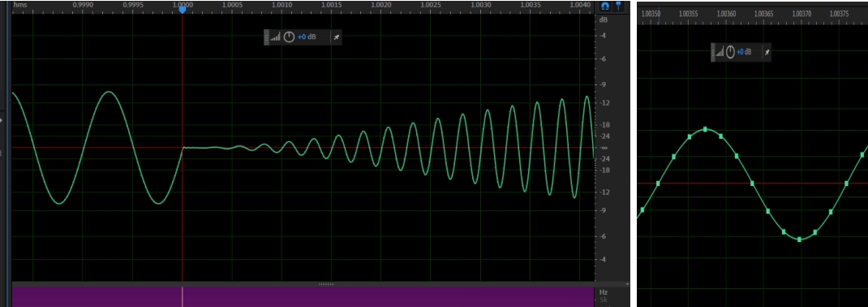The image size is (868, 307).
Task: Click the purple spectral frequency display
Action: click(303, 296)
